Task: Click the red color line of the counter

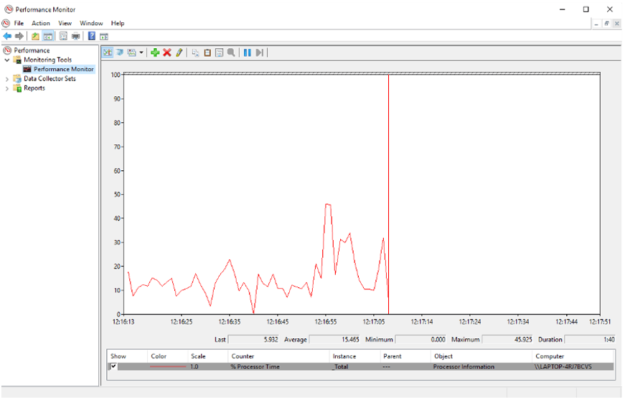Action: point(168,367)
